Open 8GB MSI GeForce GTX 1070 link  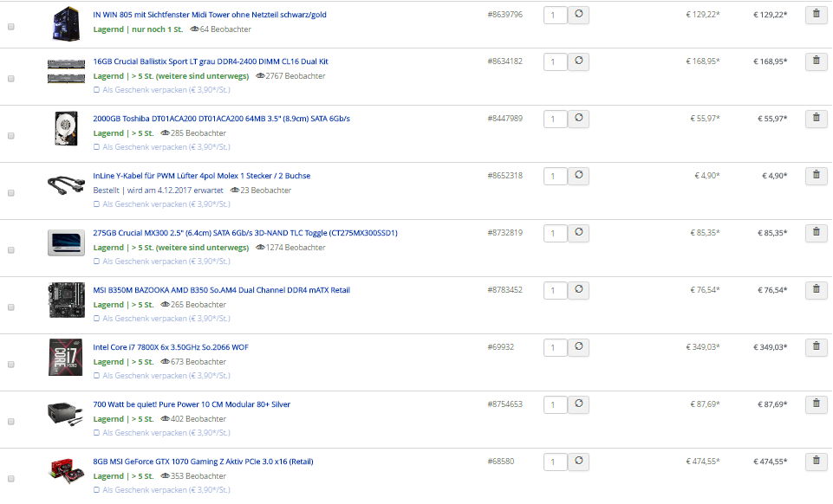pos(203,462)
